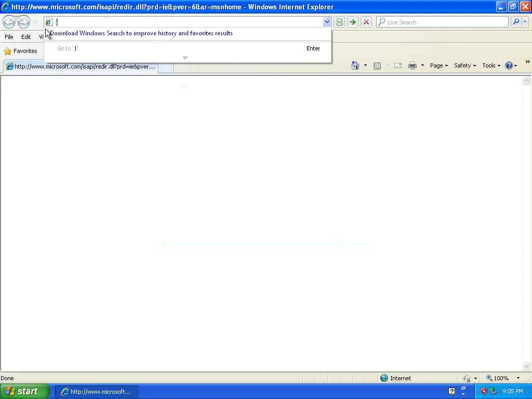
Task: Click the small window-restore icon in taskbar
Action: 463,389
